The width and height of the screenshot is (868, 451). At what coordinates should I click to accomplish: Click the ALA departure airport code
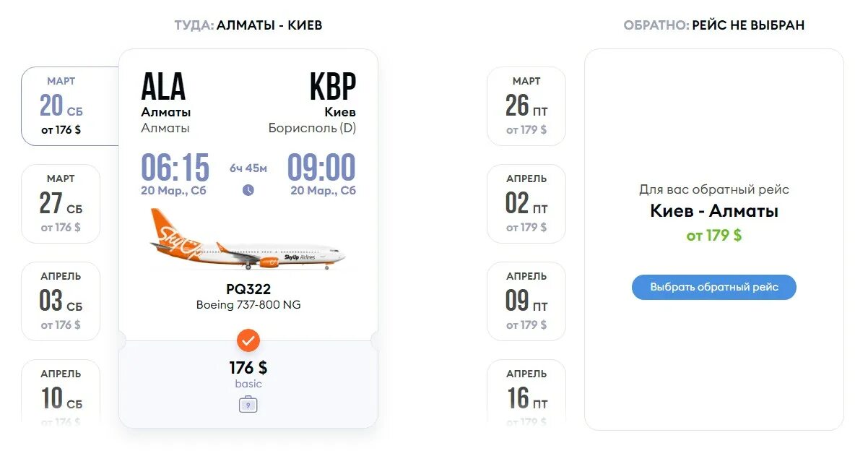coord(163,87)
